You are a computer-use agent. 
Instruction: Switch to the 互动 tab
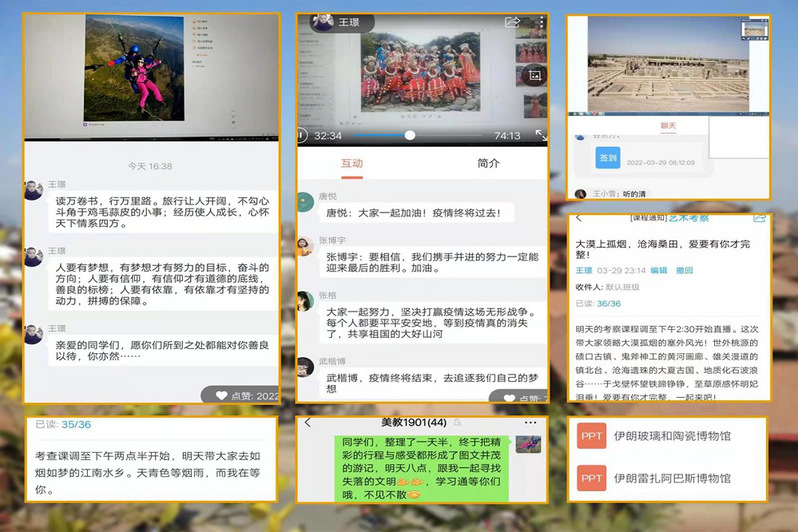[x=351, y=163]
